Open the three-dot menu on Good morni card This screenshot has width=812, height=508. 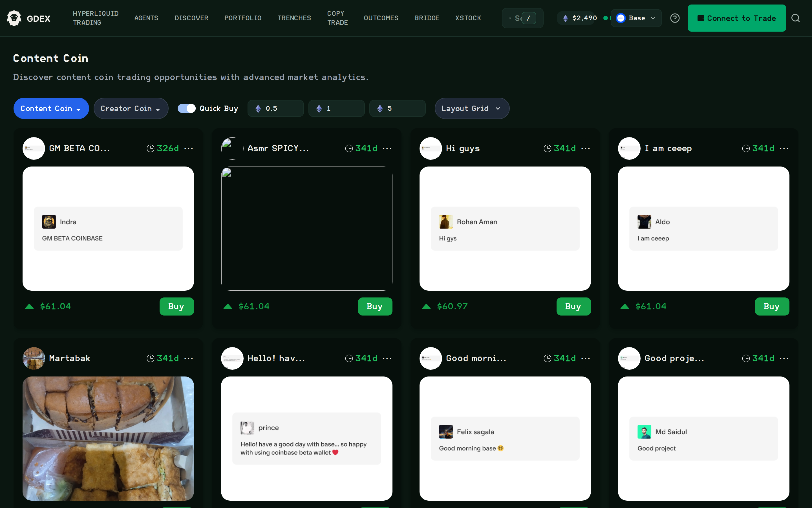[x=586, y=358]
